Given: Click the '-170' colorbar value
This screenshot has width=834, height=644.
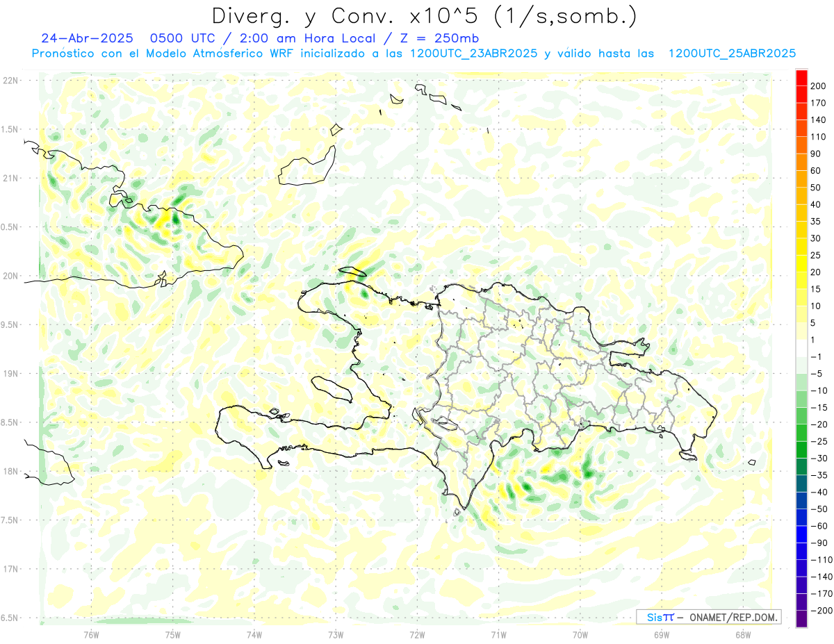Looking at the screenshot, I should (820, 594).
